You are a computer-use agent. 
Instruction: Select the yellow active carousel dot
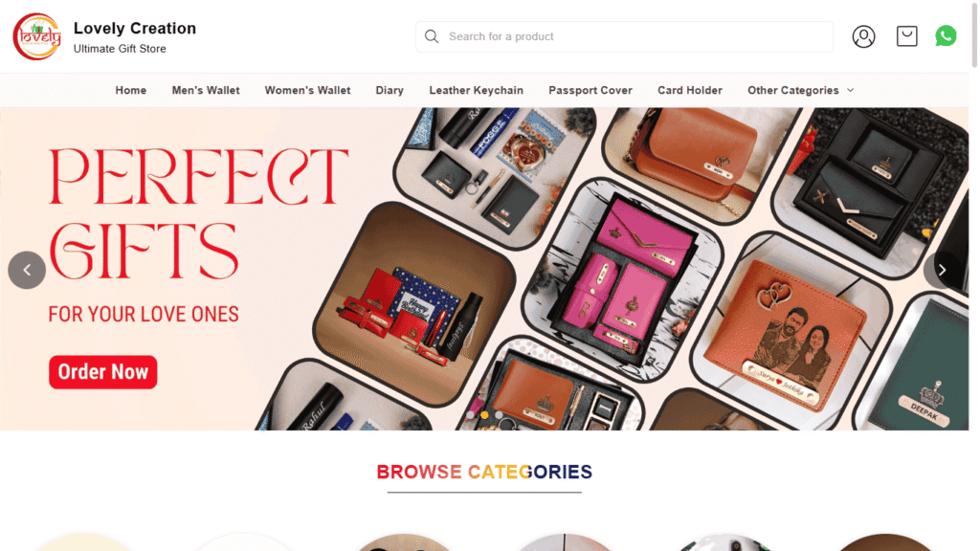pyautogui.click(x=484, y=415)
